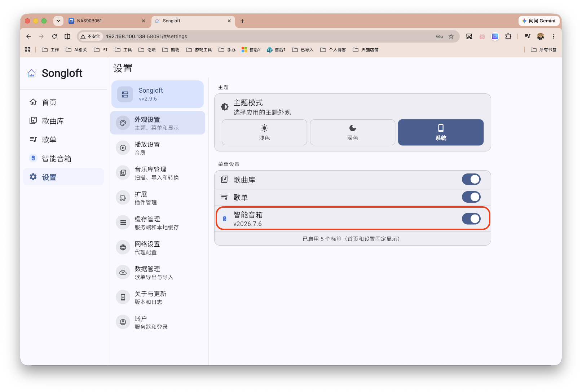Open a new browser tab
Viewport: 582px width, 392px height.
coord(242,21)
